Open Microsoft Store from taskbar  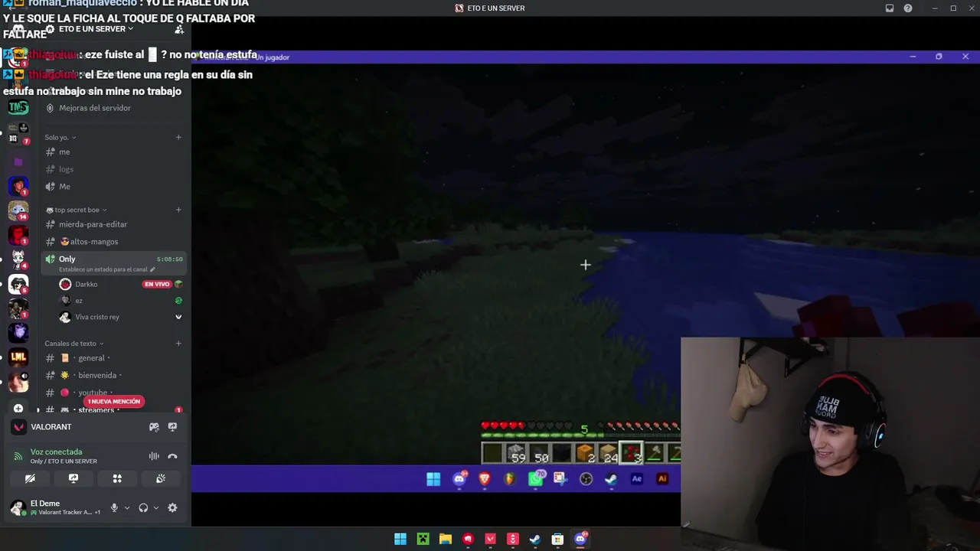point(557,540)
